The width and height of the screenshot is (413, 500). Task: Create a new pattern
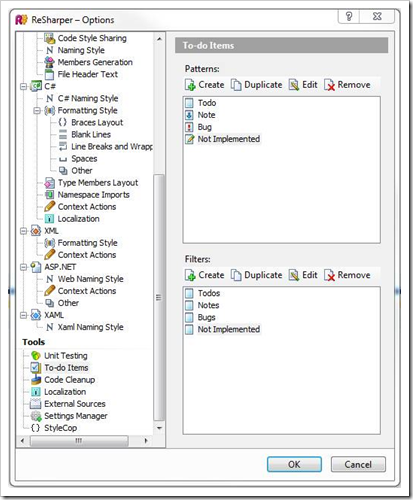[x=205, y=85]
